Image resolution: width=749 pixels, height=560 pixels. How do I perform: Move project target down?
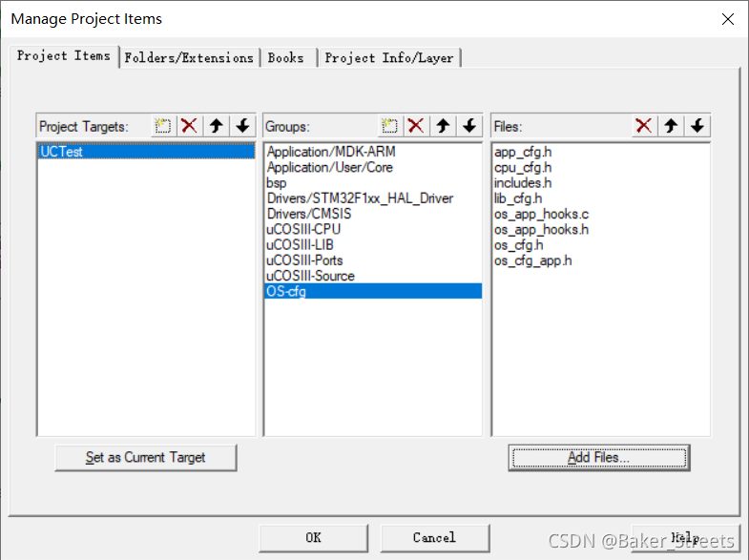click(242, 126)
